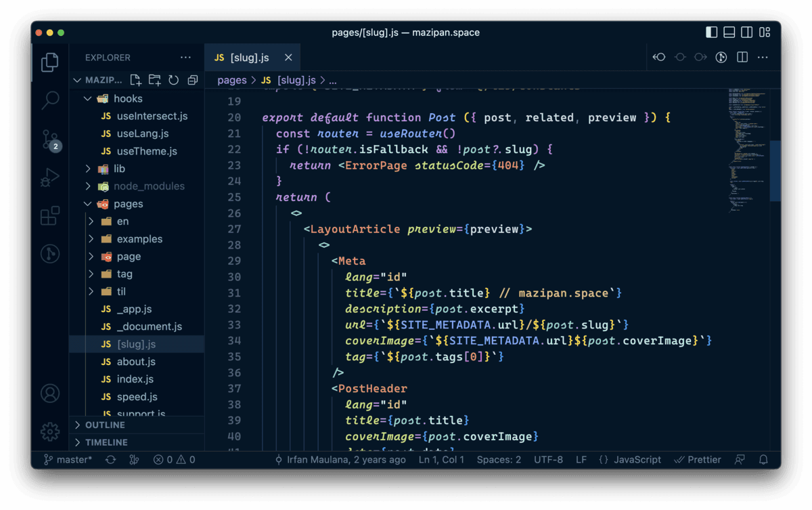Image resolution: width=812 pixels, height=510 pixels.
Task: Open notifications bell in status bar
Action: [763, 459]
